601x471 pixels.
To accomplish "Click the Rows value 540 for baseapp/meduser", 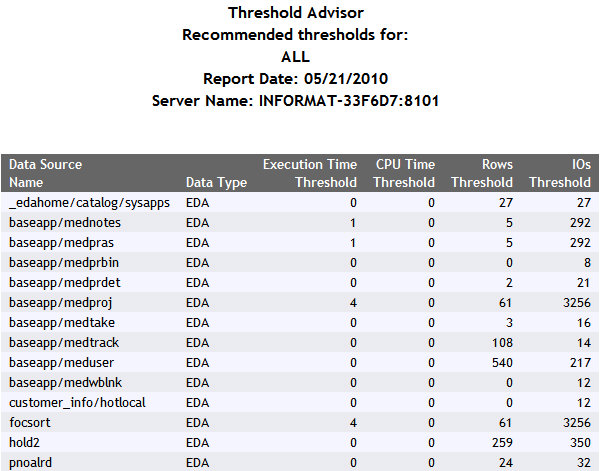I will pyautogui.click(x=502, y=362).
